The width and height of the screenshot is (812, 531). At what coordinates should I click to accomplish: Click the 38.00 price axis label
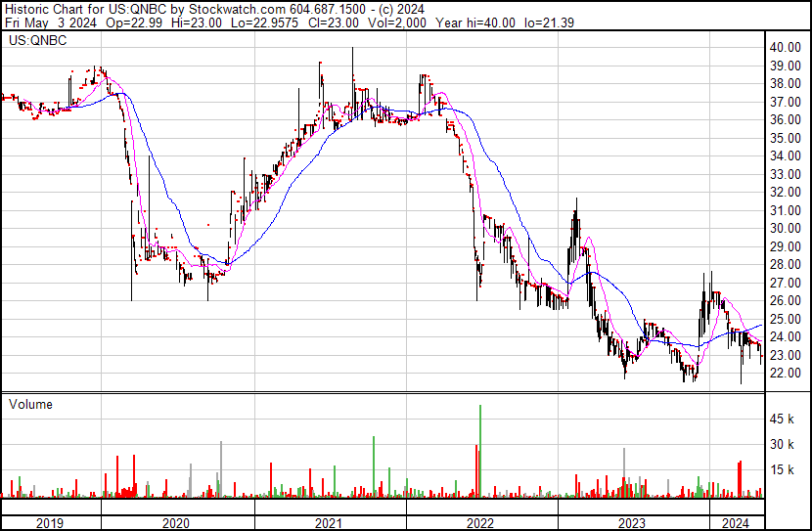point(786,83)
